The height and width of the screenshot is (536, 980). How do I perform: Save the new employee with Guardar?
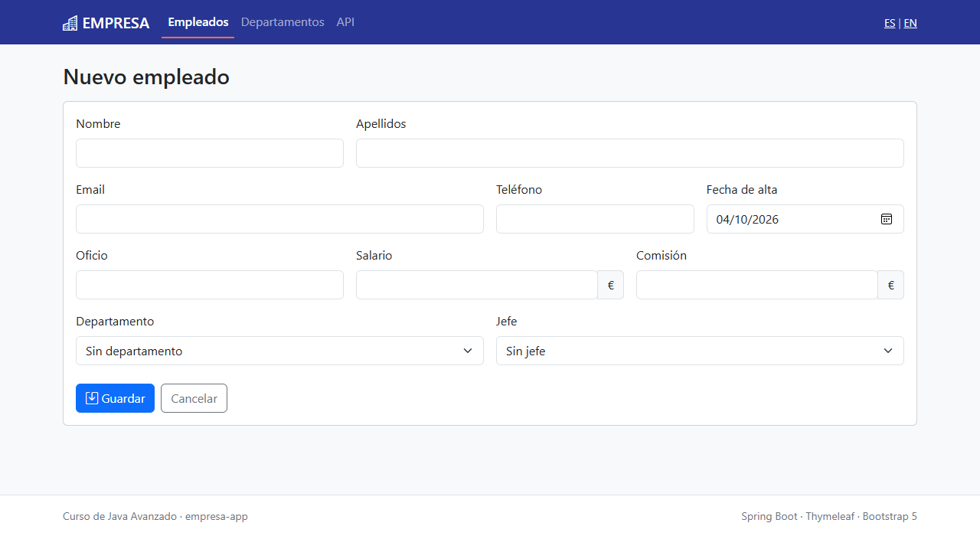tap(115, 398)
